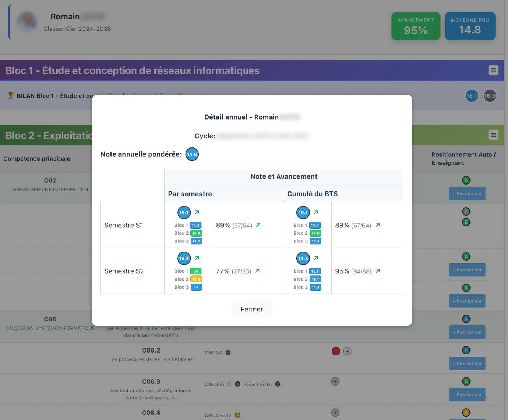Click the green dot next to C06.2.4
The width and height of the screenshot is (508, 420).
[228, 353]
